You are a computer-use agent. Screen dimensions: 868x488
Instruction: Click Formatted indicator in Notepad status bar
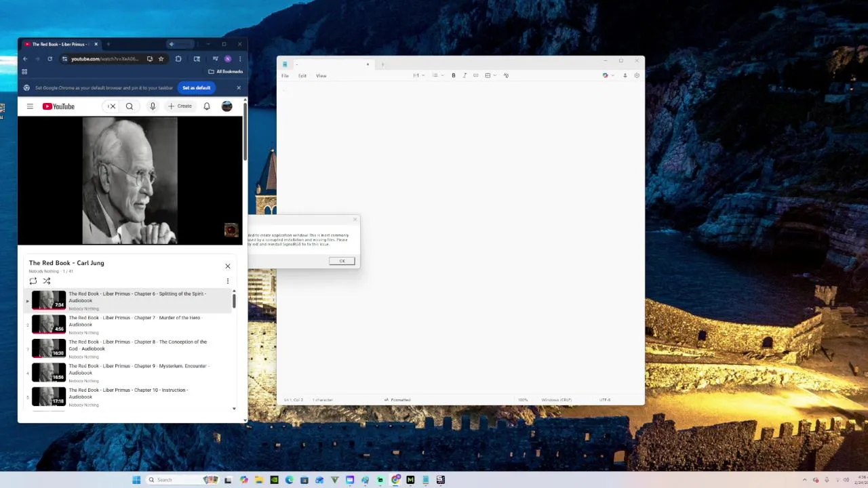coord(397,400)
